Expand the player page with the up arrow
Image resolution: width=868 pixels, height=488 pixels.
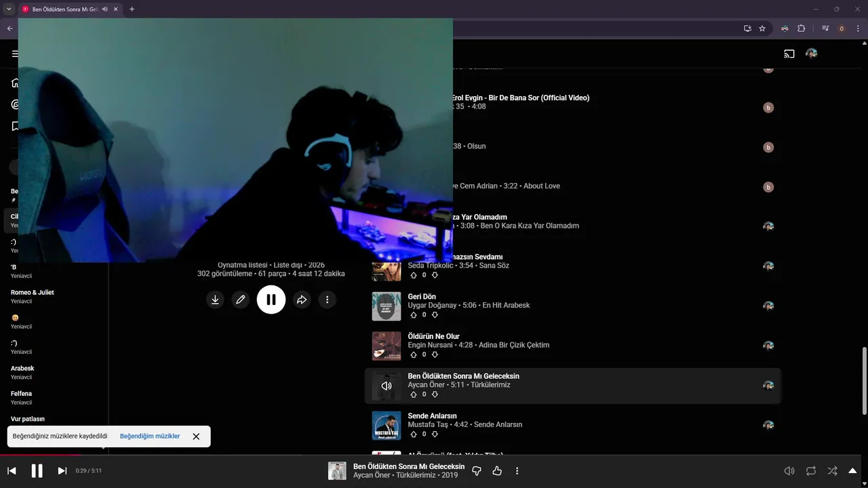tap(853, 470)
